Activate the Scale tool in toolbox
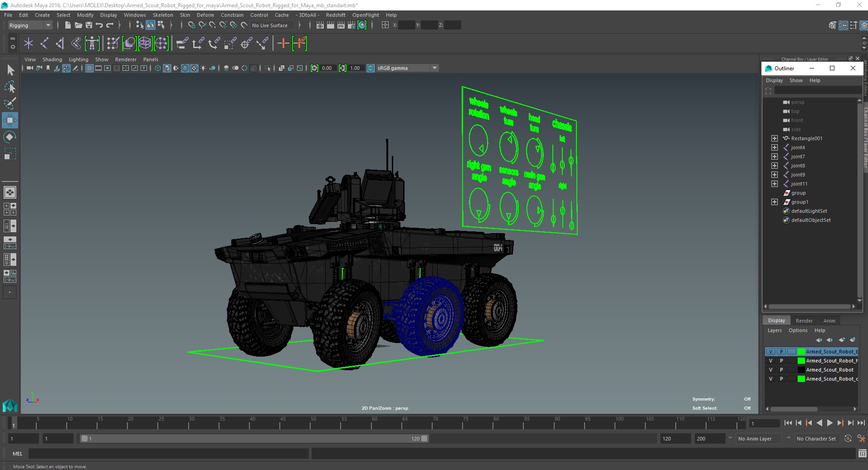 point(10,154)
